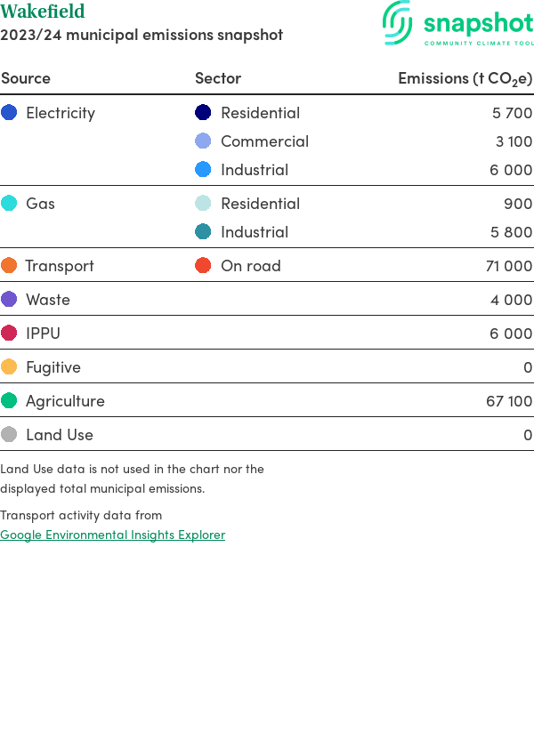Screen dimensions: 534x756
Task: Click the blue Electricity source dot
Action: (x=9, y=112)
